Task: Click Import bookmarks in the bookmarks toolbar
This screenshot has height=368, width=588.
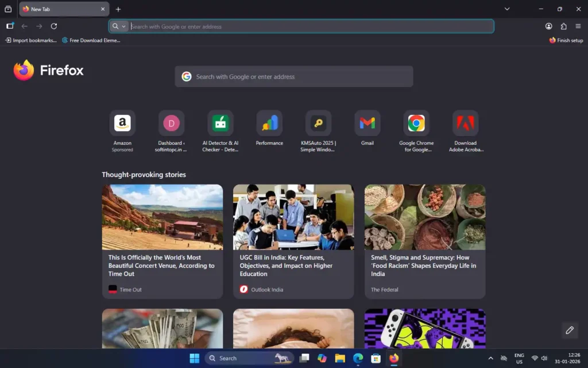Action: pyautogui.click(x=31, y=40)
